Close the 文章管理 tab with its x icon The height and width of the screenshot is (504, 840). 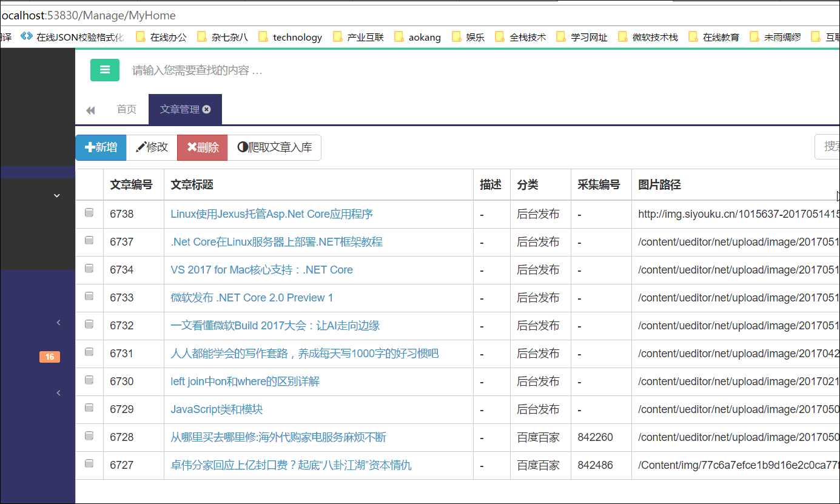pyautogui.click(x=207, y=109)
